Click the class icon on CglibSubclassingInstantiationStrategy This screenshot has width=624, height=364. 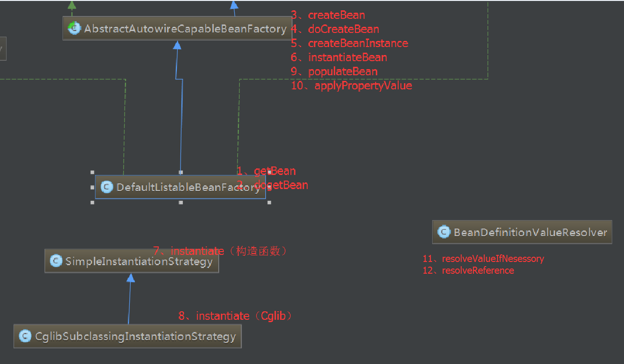[24, 336]
